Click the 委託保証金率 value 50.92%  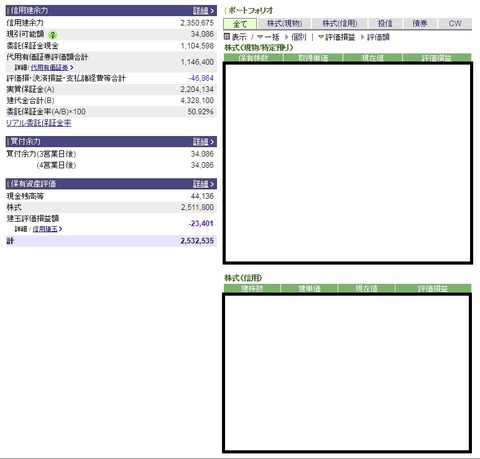tap(200, 112)
